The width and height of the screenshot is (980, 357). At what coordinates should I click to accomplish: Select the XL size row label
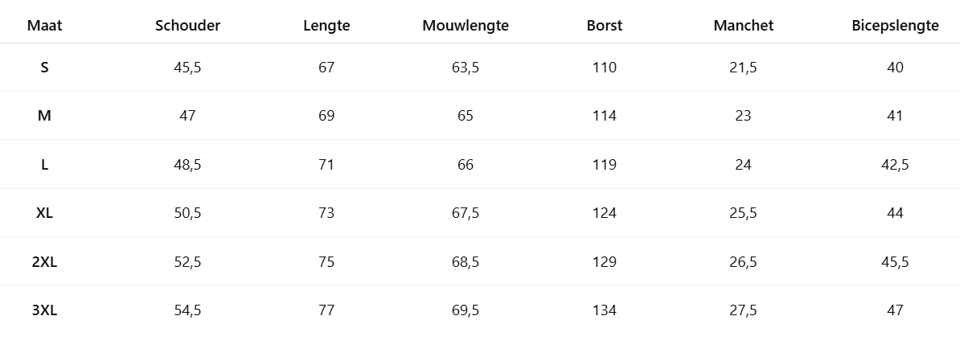click(x=44, y=213)
